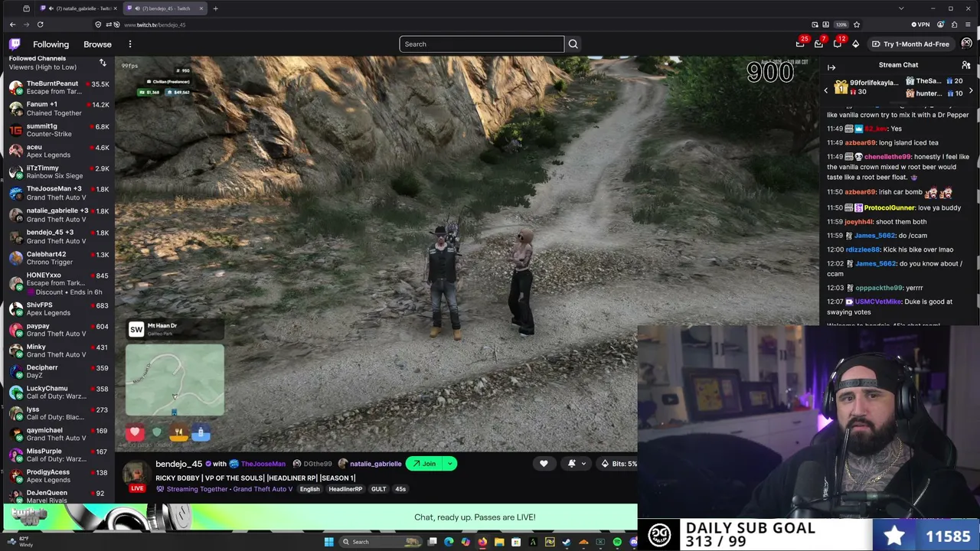Image resolution: width=980 pixels, height=551 pixels.
Task: Open the notification bell dropdown
Action: coord(577,464)
